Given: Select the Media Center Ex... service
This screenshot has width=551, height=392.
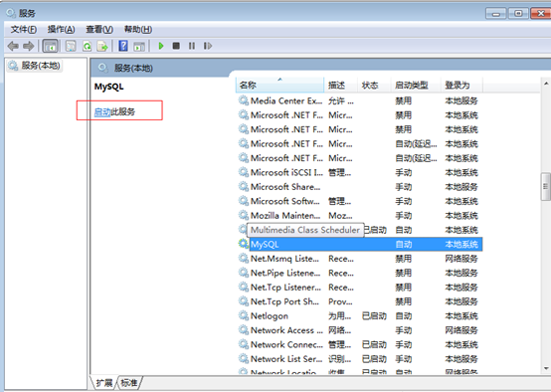Looking at the screenshot, I should (x=360, y=100).
